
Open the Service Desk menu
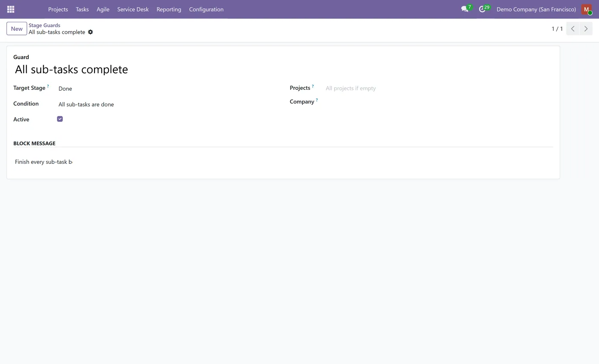pyautogui.click(x=133, y=9)
